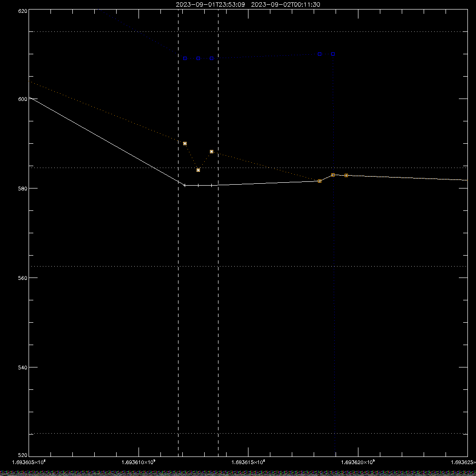Click the y-axis label 560
Screen dimensions: 476x476
(x=23, y=278)
